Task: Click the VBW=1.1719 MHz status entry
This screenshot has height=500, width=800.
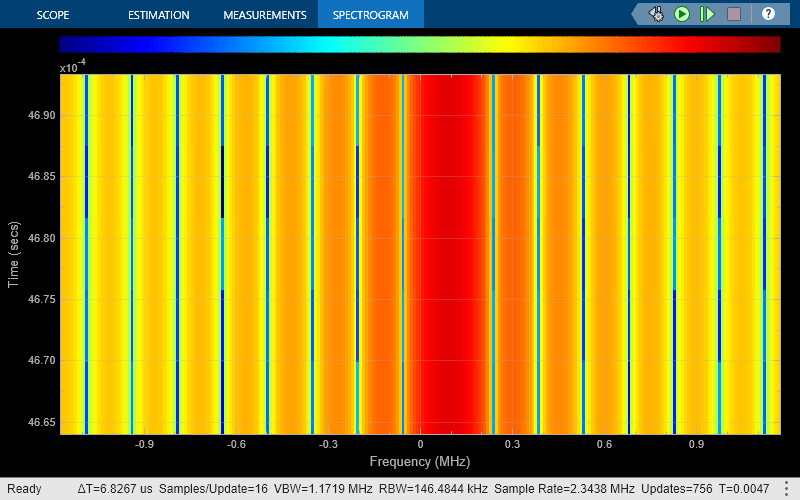Action: pos(323,489)
